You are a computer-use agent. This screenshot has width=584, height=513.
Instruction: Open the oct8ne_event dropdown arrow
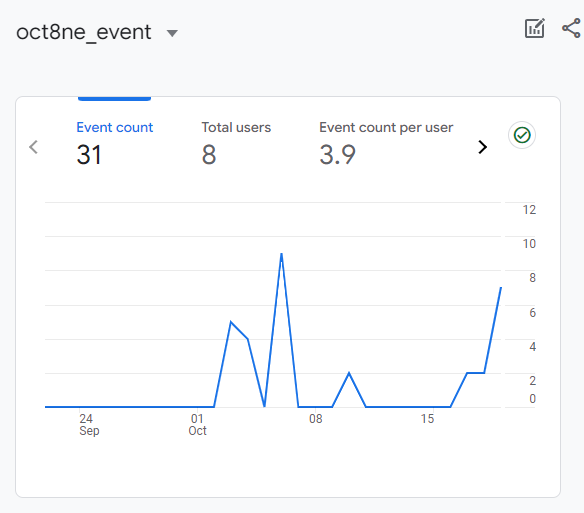click(172, 34)
